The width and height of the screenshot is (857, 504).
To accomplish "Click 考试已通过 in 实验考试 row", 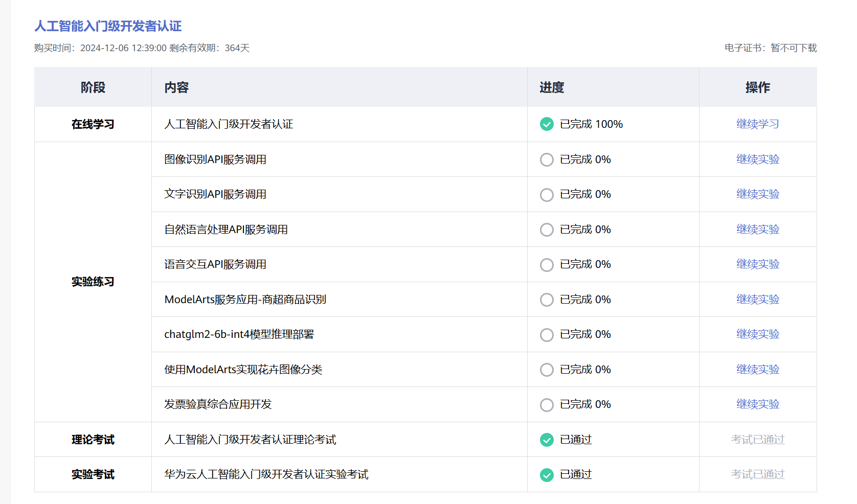I will (x=758, y=474).
